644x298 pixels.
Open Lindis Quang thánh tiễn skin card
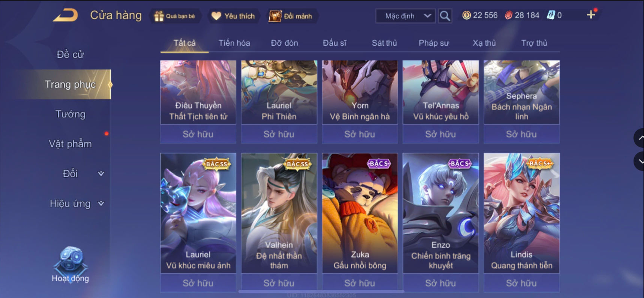tap(521, 213)
